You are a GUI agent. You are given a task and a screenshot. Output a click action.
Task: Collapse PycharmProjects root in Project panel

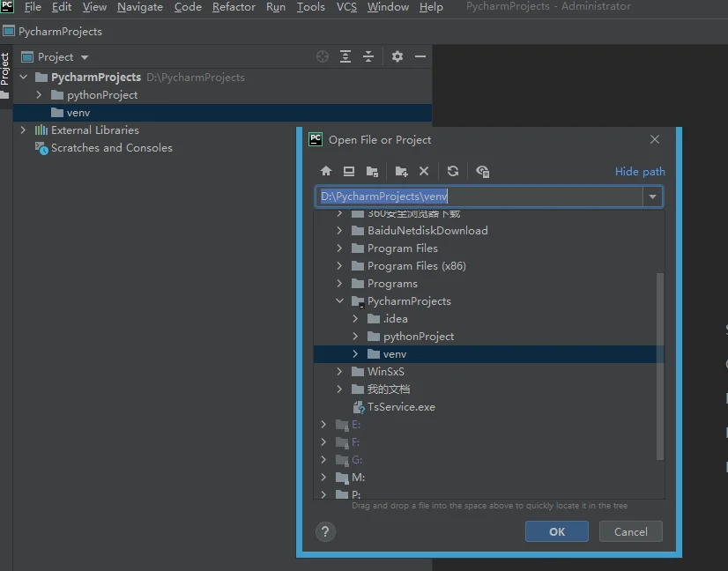(24, 77)
